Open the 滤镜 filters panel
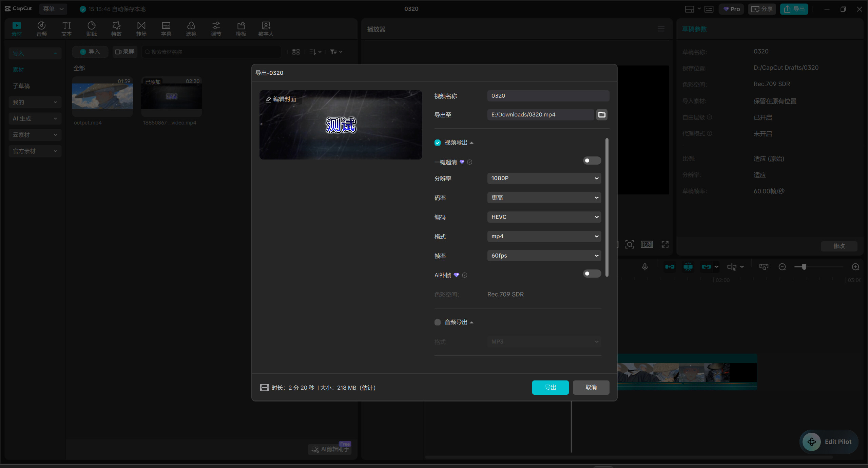 (191, 29)
